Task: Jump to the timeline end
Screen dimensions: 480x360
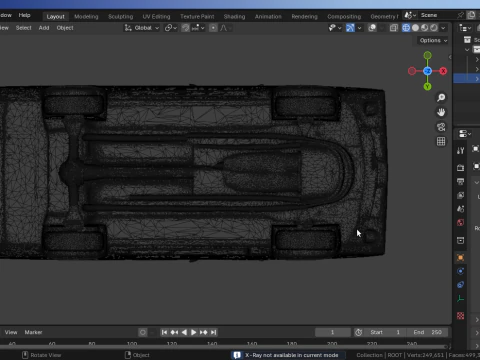Action: point(214,332)
